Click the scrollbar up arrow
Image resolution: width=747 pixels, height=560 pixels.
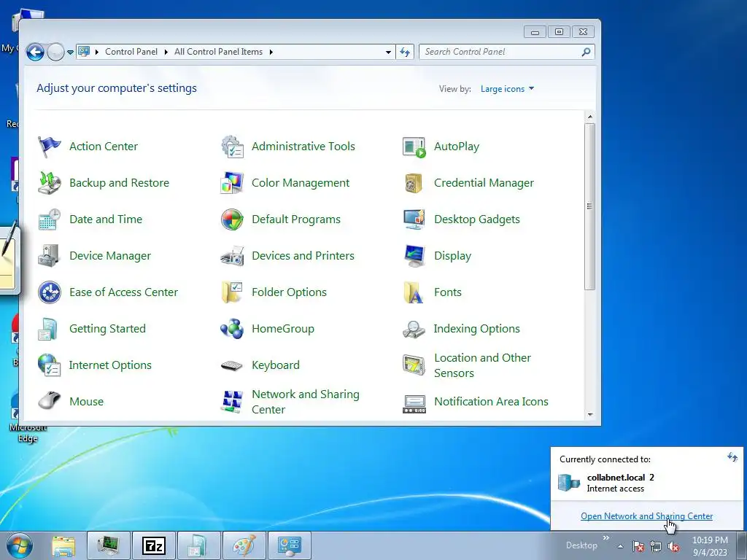(590, 117)
